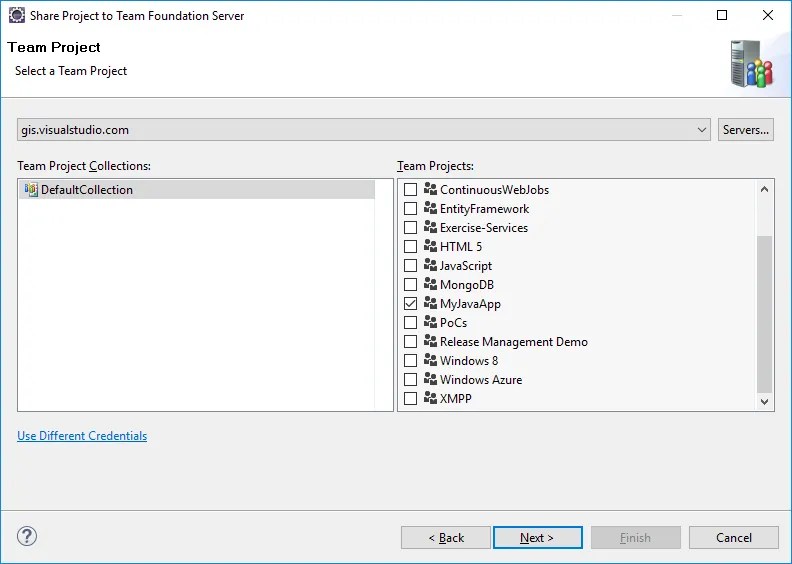The height and width of the screenshot is (564, 792).
Task: Check the ContinuousWebJobs checkbox
Action: 411,189
